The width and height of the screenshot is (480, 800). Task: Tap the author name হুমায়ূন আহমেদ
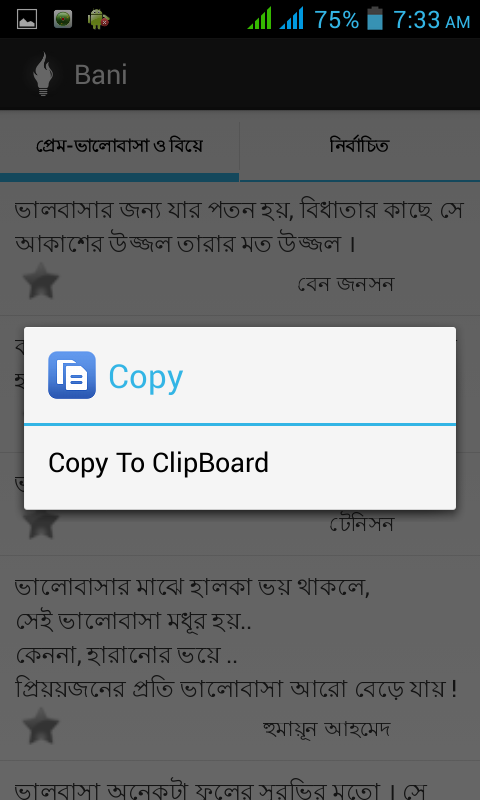(326, 728)
